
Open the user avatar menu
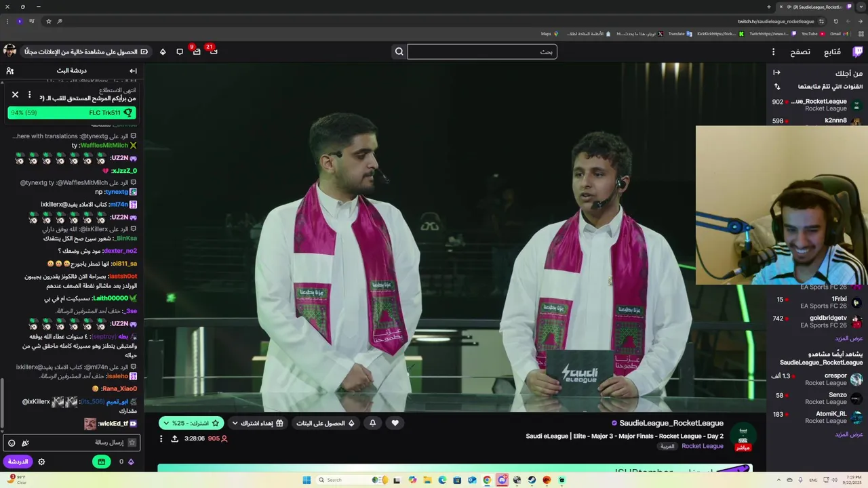[9, 52]
